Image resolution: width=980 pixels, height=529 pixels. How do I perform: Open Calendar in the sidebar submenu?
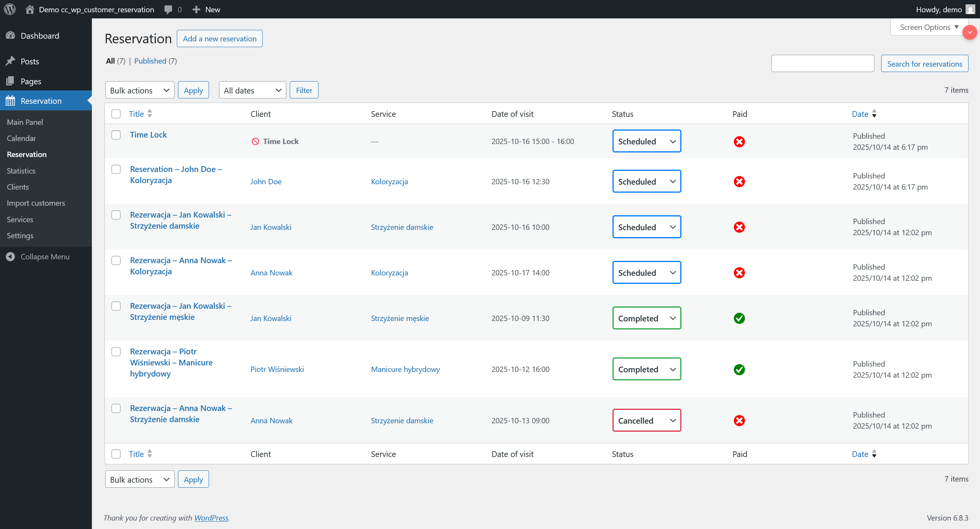(x=21, y=138)
